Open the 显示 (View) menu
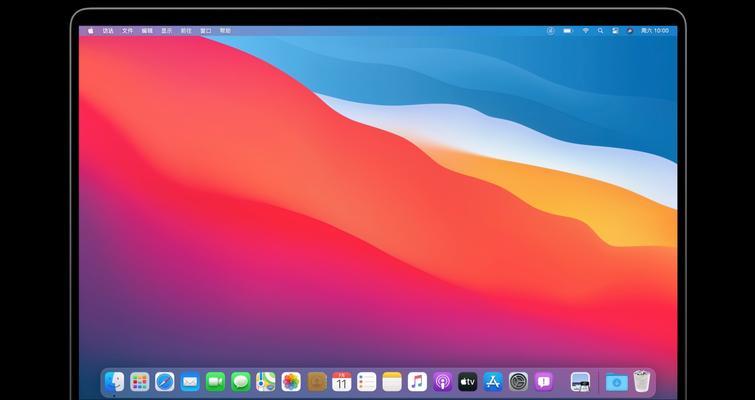Image resolution: width=755 pixels, height=400 pixels. pyautogui.click(x=167, y=30)
